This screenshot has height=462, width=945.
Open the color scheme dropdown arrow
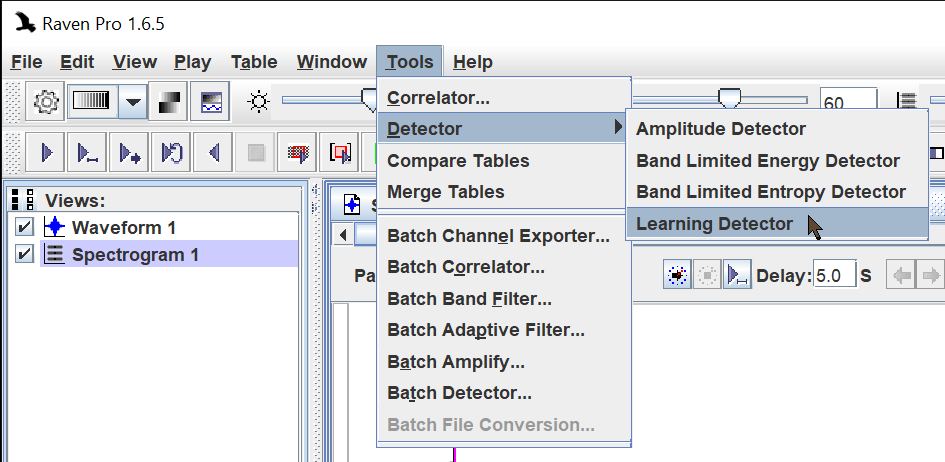[x=133, y=101]
